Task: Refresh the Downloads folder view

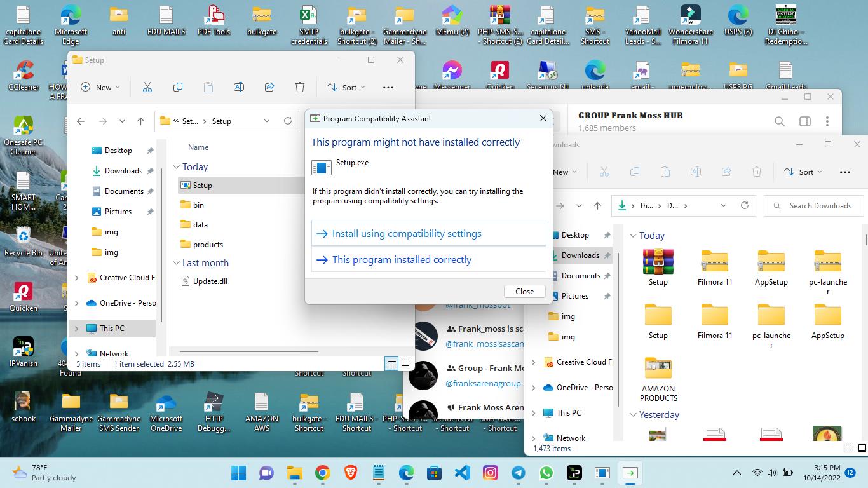Action: [745, 205]
